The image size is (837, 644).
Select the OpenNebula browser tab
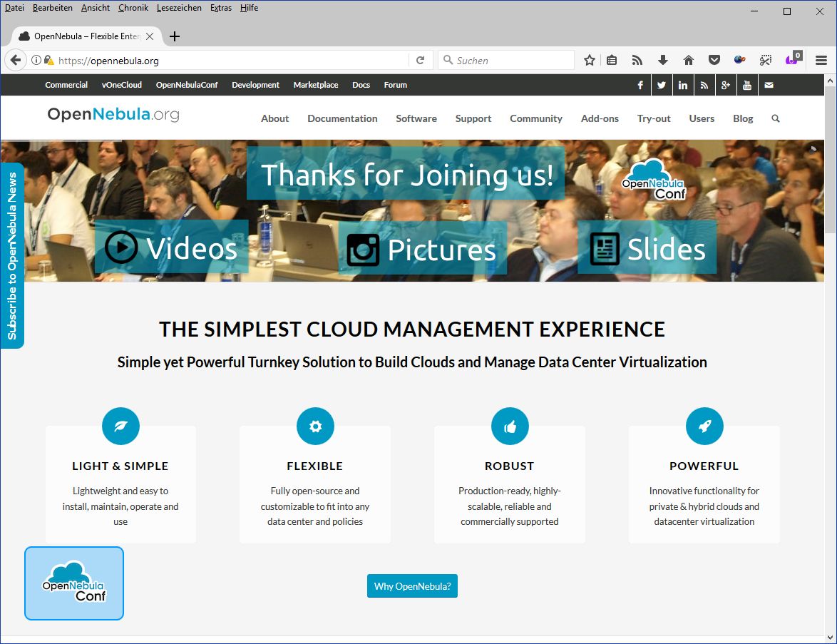pos(86,36)
